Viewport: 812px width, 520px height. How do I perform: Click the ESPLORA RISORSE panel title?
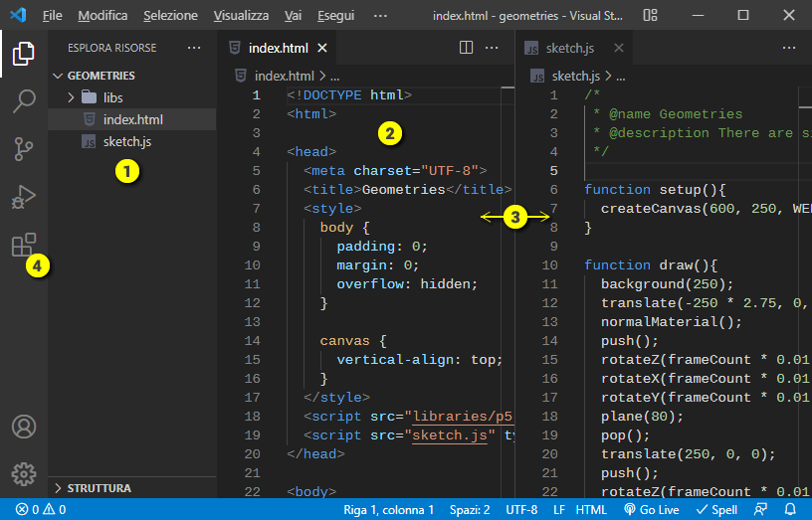(x=111, y=48)
